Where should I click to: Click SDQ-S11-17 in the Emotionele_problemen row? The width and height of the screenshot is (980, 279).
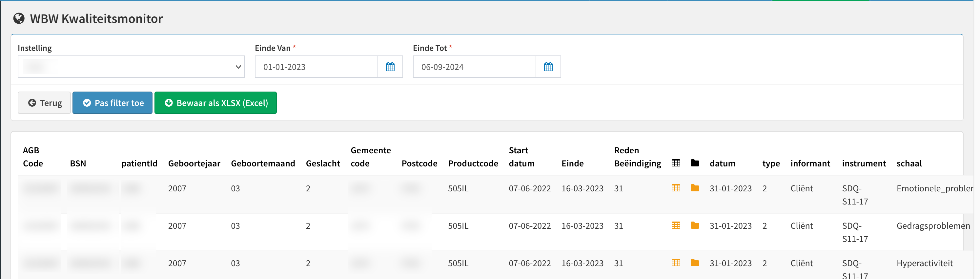pyautogui.click(x=855, y=195)
